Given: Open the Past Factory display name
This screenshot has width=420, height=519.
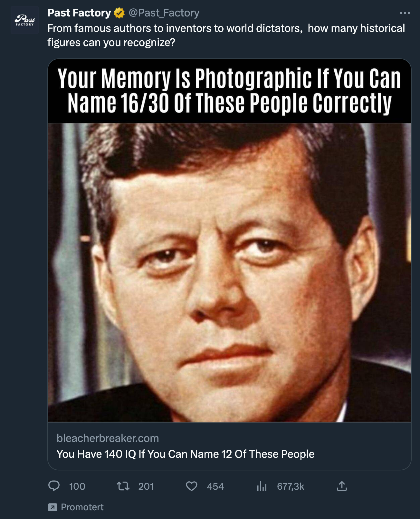Looking at the screenshot, I should point(79,13).
